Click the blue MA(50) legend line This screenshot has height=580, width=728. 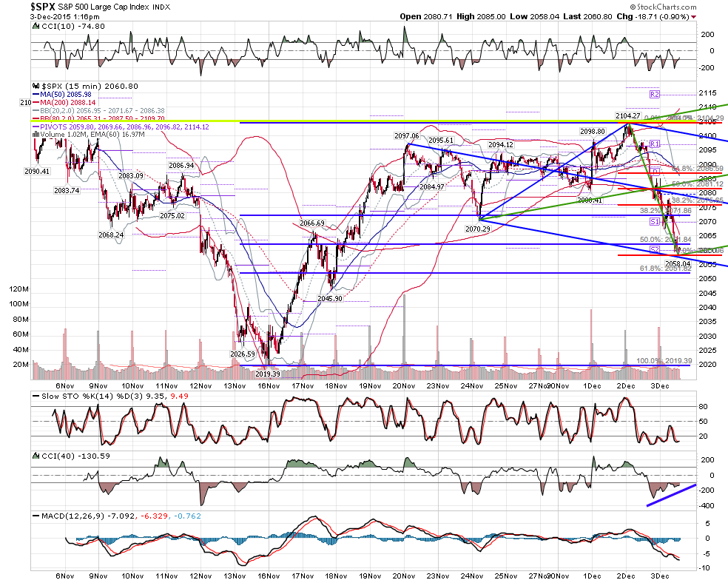coord(36,94)
